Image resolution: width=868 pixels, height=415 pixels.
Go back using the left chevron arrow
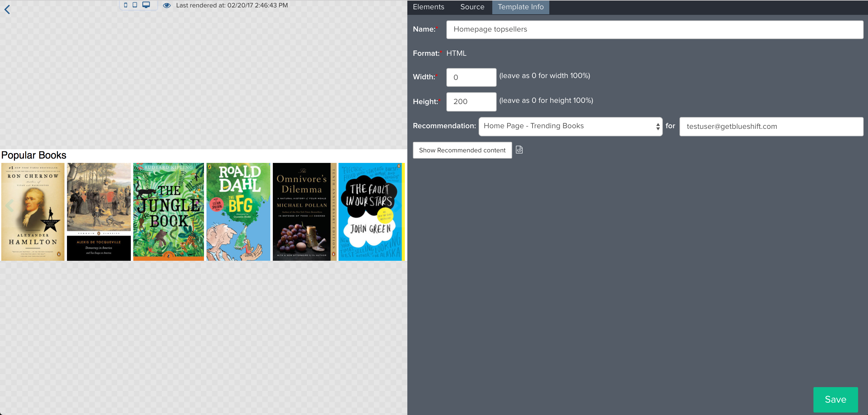tap(7, 9)
